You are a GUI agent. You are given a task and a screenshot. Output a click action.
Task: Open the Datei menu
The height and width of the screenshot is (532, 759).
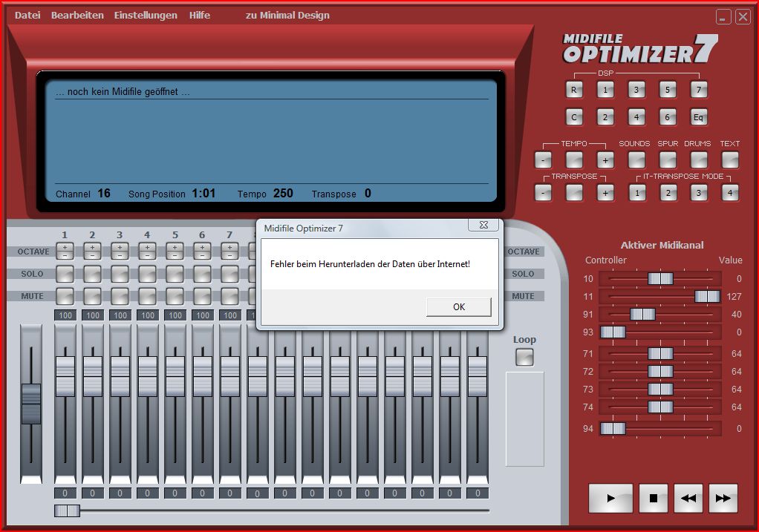click(x=27, y=15)
